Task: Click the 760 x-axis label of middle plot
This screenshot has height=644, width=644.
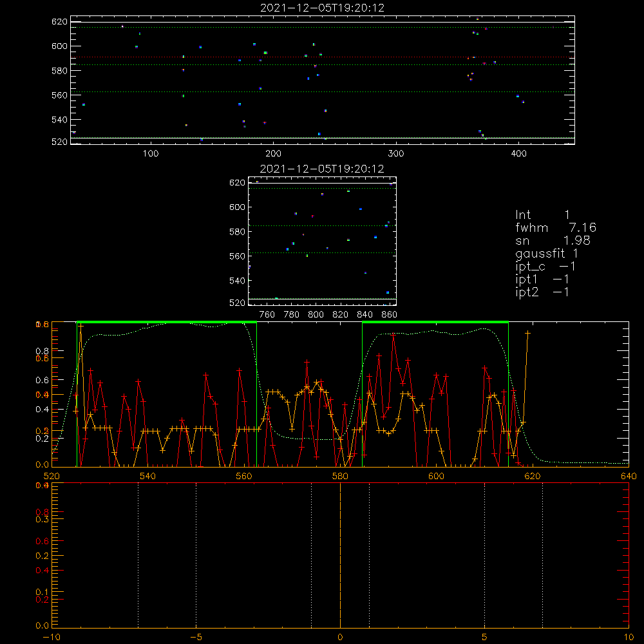Action: click(267, 315)
